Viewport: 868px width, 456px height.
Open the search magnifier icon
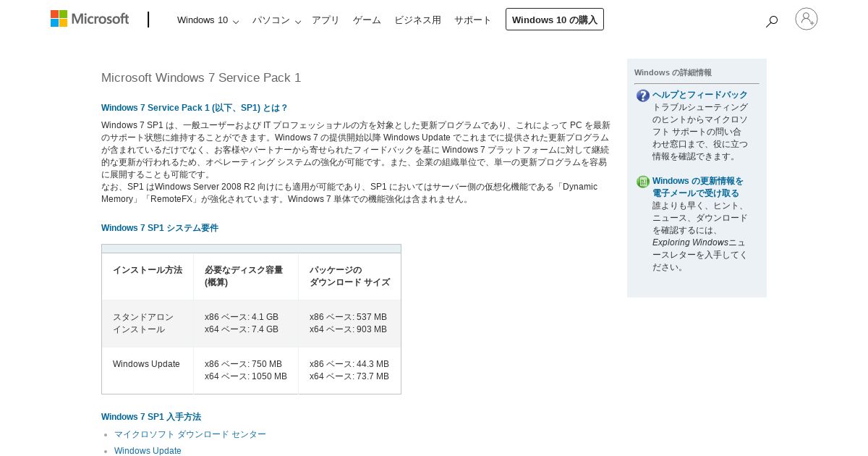(x=772, y=21)
